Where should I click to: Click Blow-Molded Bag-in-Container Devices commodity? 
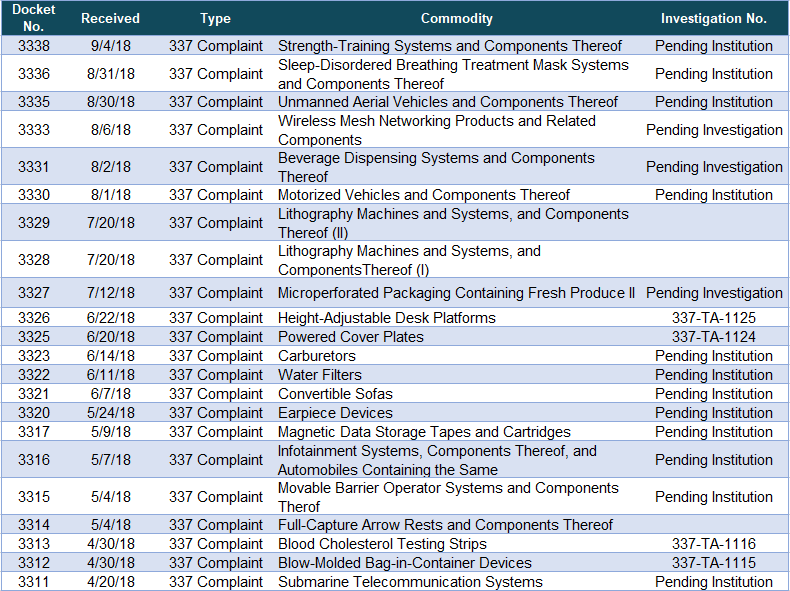pos(405,563)
